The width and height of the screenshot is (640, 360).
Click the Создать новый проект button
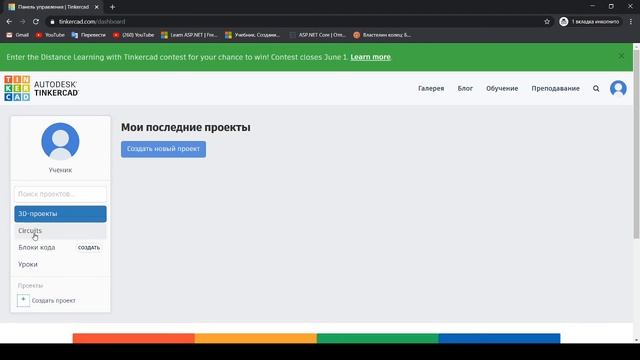163,149
